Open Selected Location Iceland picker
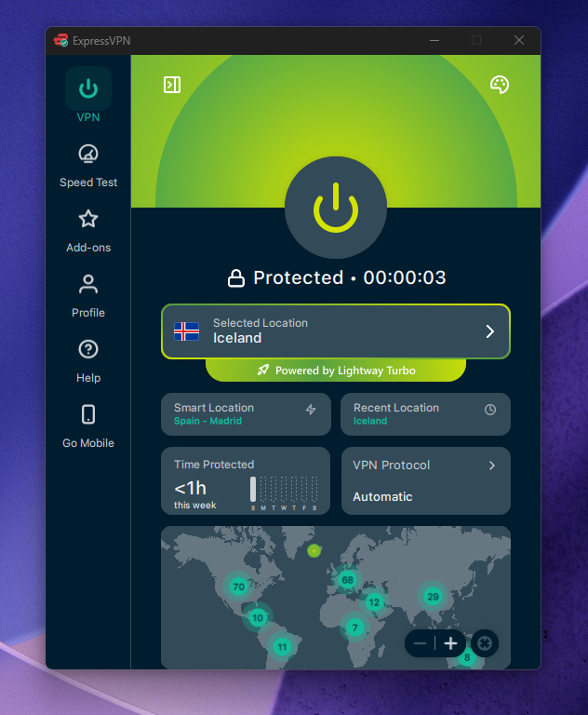The height and width of the screenshot is (715, 588). point(336,331)
